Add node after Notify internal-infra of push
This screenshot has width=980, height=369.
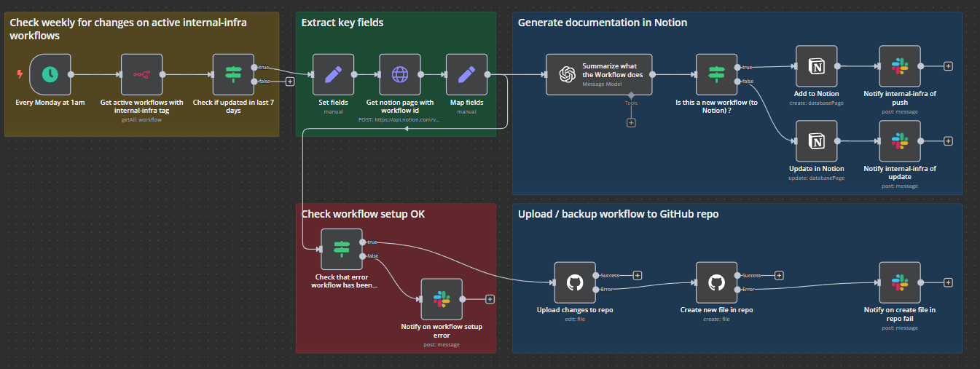click(x=948, y=66)
